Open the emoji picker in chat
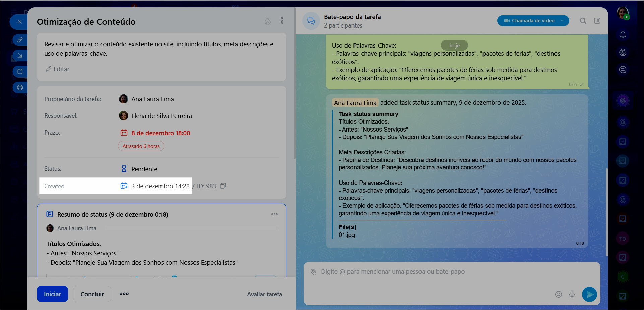Screen dimensions: 644x310 (558, 294)
